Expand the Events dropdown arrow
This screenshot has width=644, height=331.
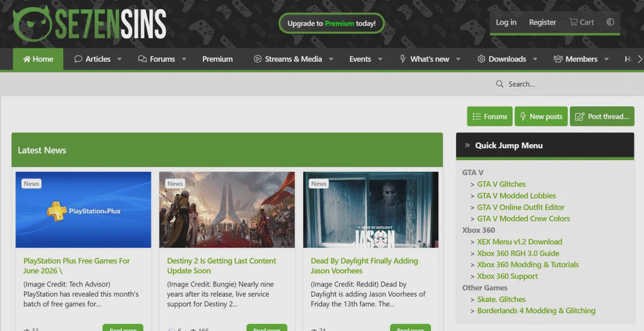point(380,59)
